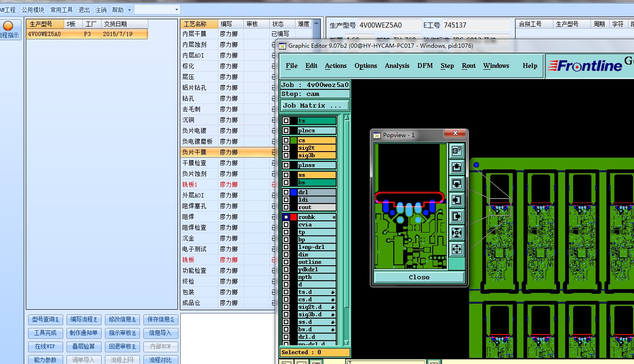Toggle the ts layer checkbox
The width and height of the screenshot is (634, 364).
pos(286,121)
